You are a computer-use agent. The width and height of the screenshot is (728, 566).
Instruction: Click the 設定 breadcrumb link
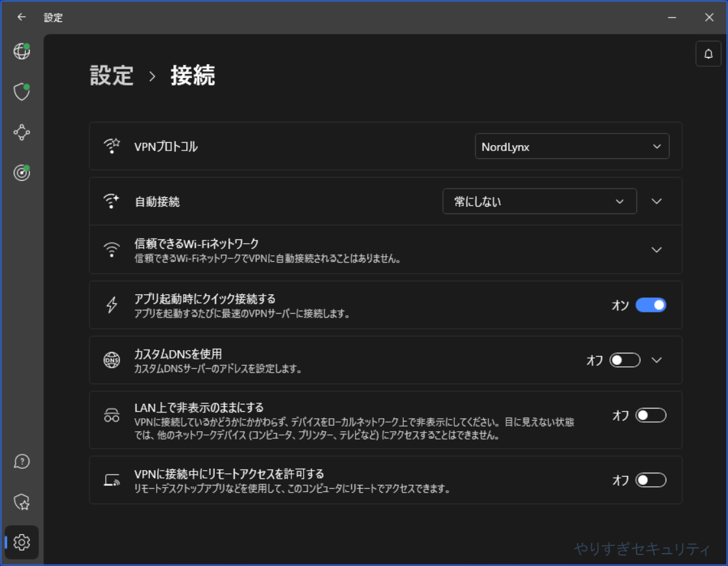(x=112, y=75)
